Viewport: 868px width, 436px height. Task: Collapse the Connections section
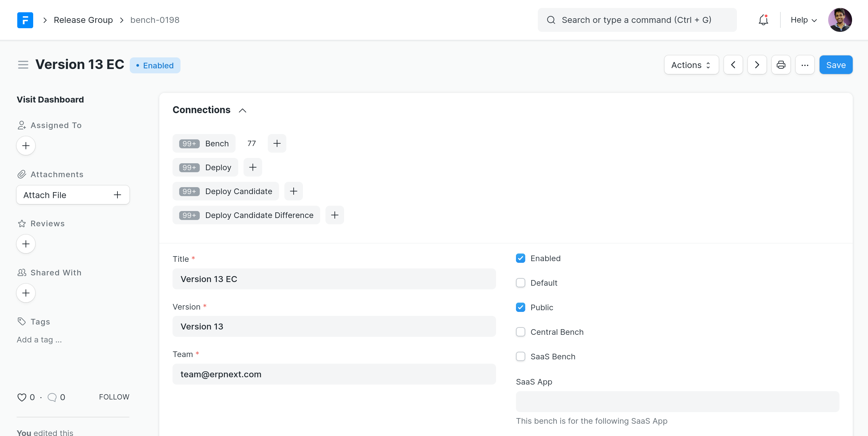242,110
